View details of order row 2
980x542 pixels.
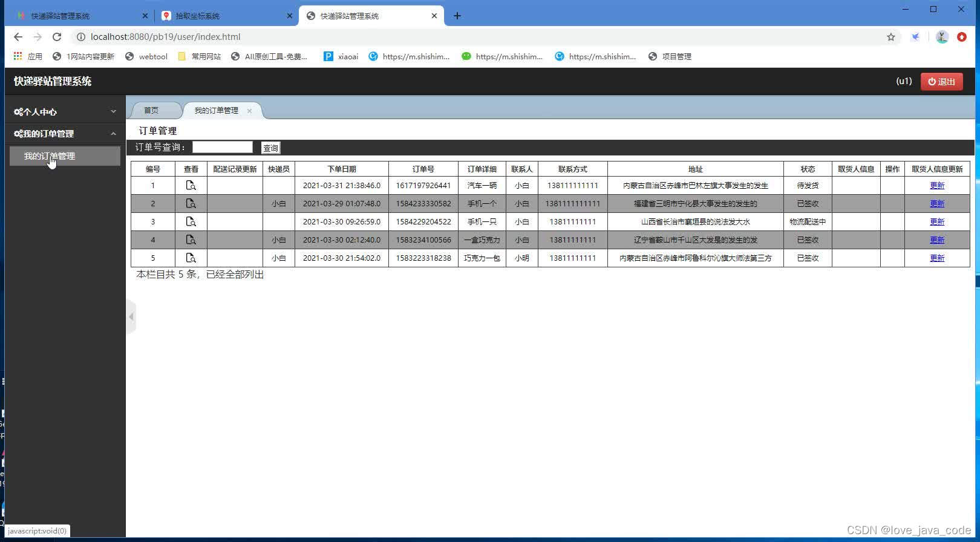click(x=191, y=204)
